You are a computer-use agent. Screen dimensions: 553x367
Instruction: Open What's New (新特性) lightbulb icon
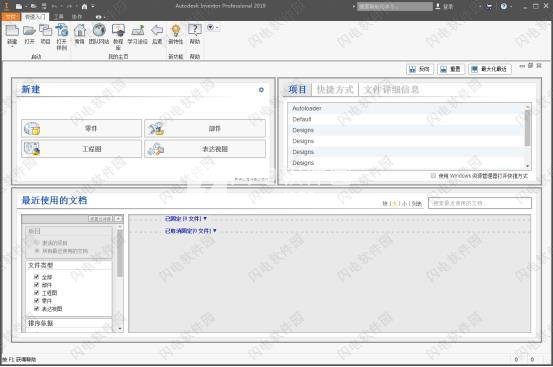click(176, 30)
